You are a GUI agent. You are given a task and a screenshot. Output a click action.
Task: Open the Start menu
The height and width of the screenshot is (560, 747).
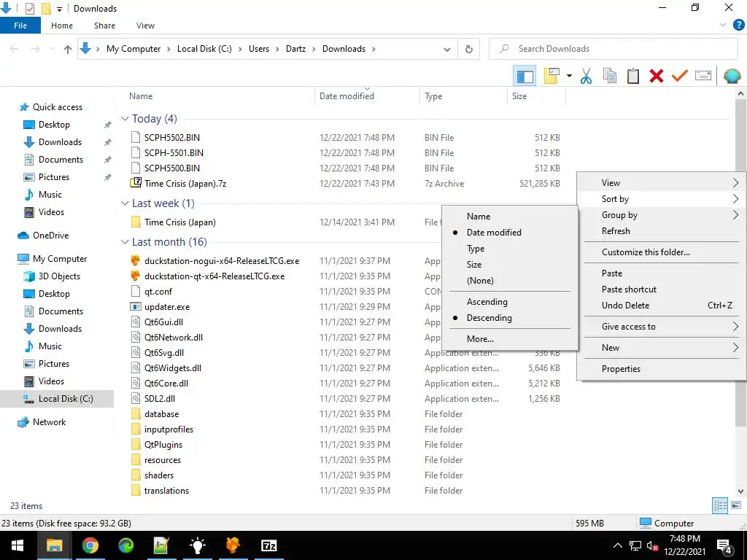18,545
